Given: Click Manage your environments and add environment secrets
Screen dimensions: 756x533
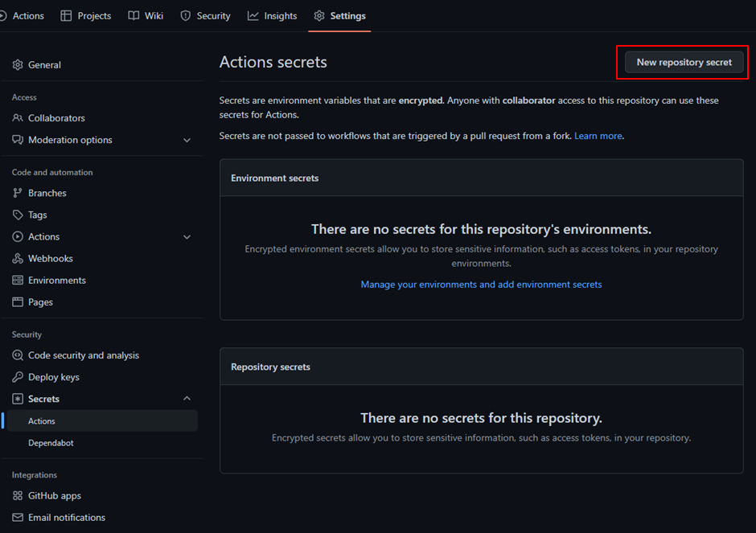Looking at the screenshot, I should pos(481,284).
